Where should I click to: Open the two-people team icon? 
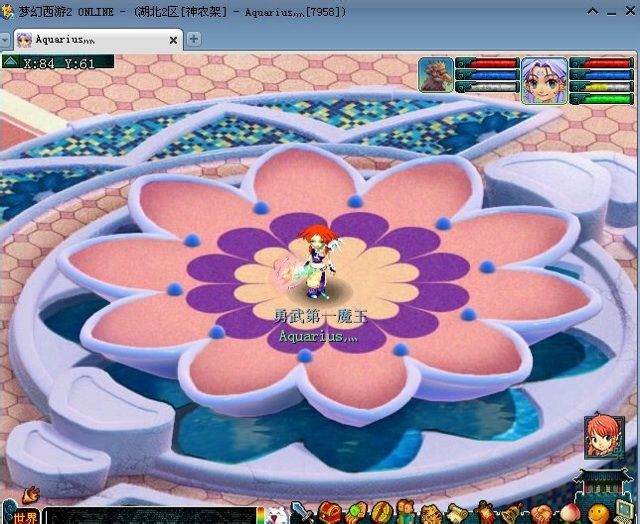pos(406,512)
